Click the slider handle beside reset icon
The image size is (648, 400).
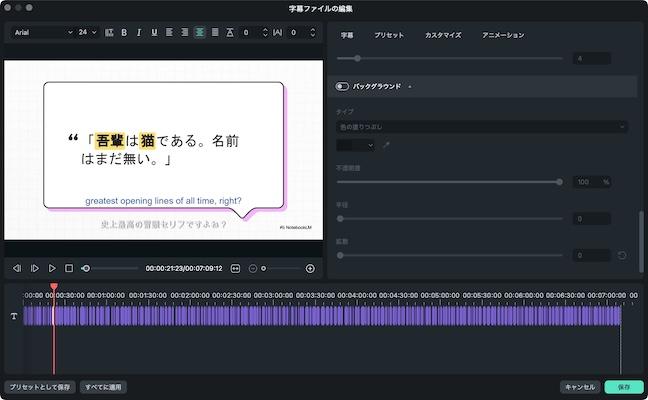[x=340, y=255]
